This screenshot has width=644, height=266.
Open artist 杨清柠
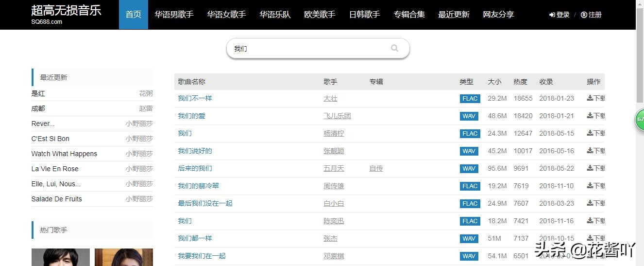tap(334, 133)
